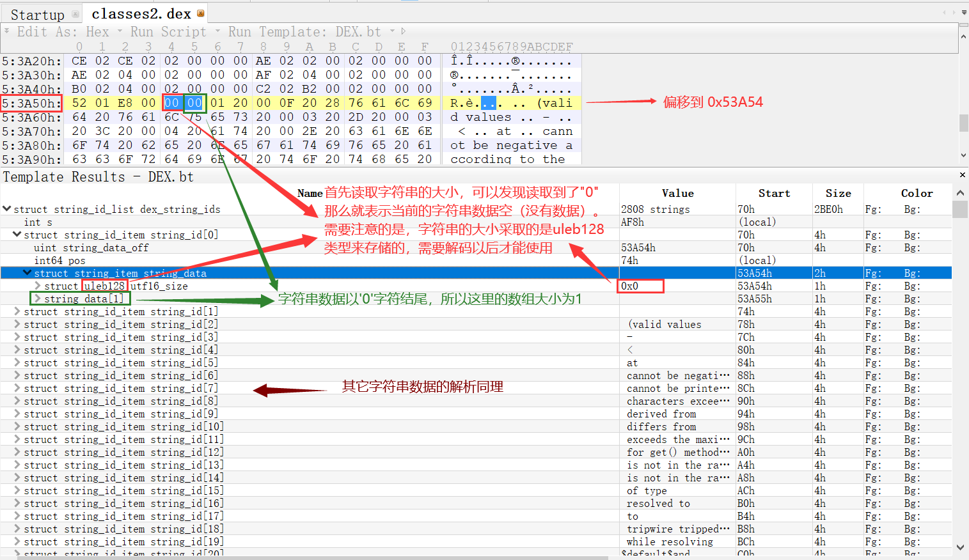Expand the string_id[1] tree node
The image size is (969, 560).
[x=17, y=311]
